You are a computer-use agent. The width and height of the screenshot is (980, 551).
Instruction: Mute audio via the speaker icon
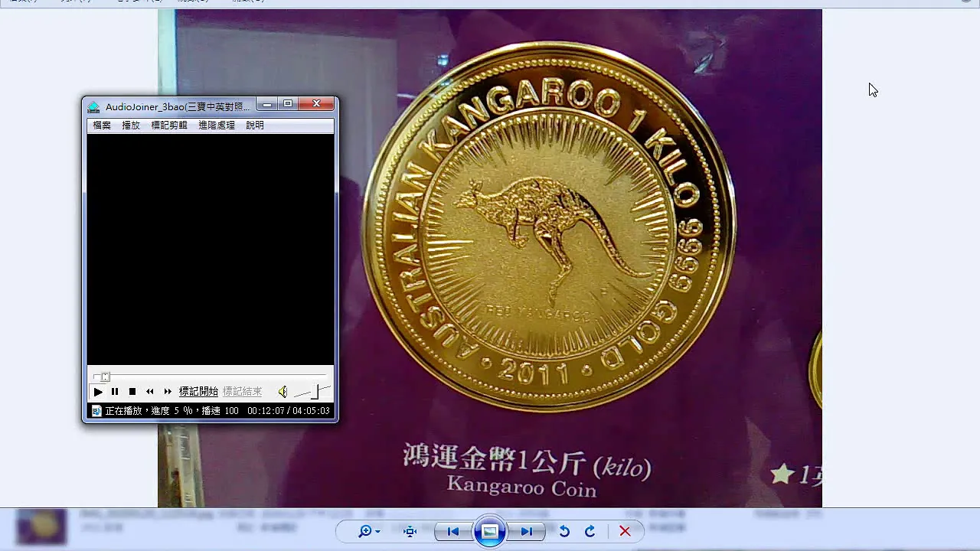(x=283, y=392)
